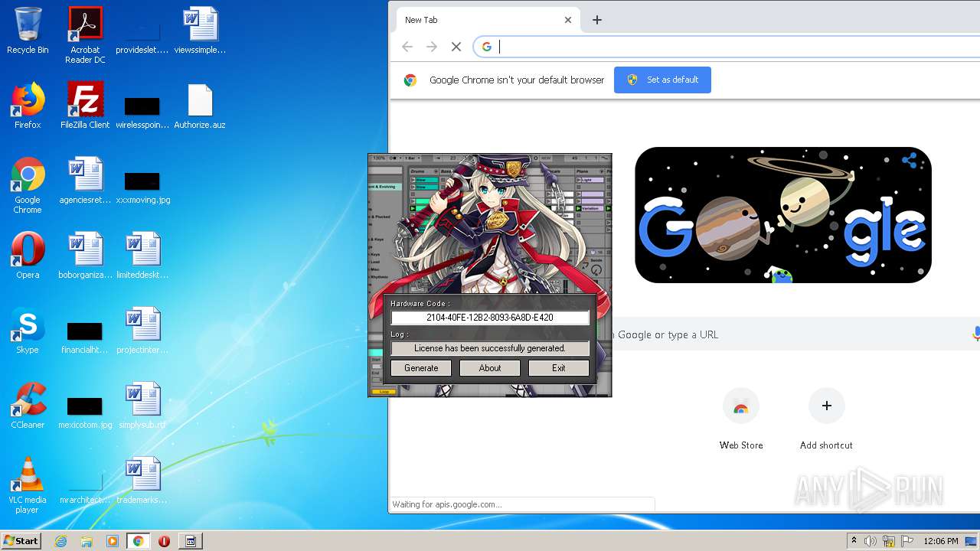Select boborganiza Word document icon
This screenshot has height=551, width=980.
85,256
